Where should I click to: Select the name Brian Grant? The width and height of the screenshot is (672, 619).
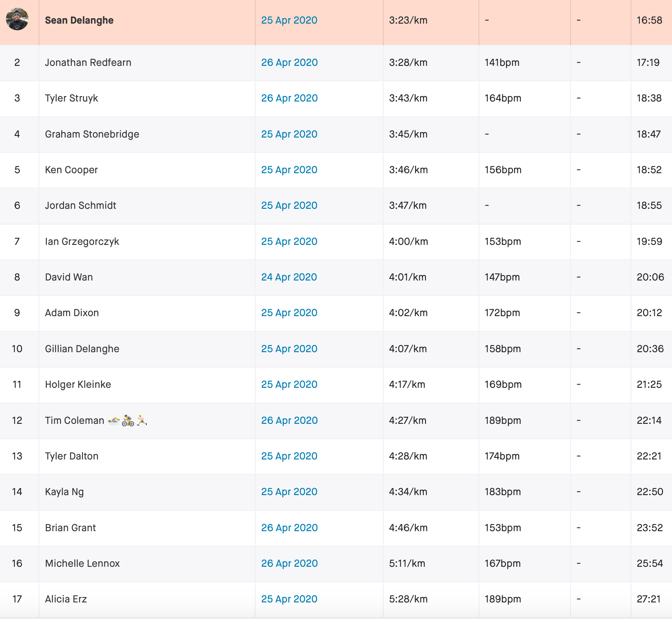[70, 528]
